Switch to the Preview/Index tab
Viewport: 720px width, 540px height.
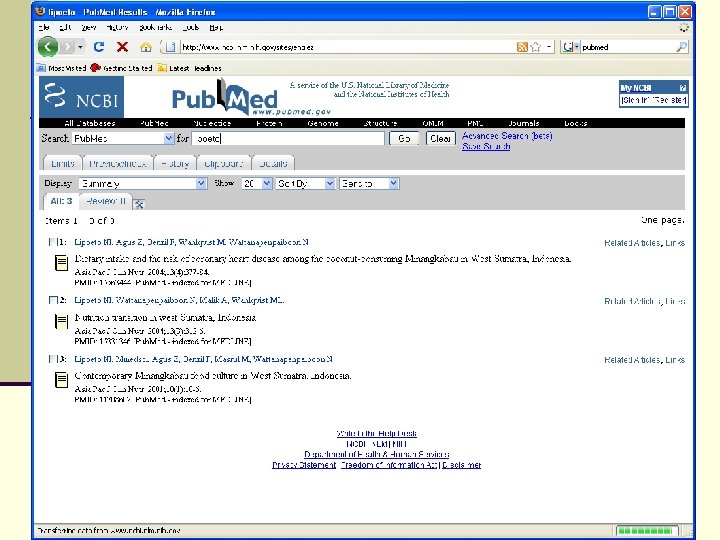(x=118, y=163)
